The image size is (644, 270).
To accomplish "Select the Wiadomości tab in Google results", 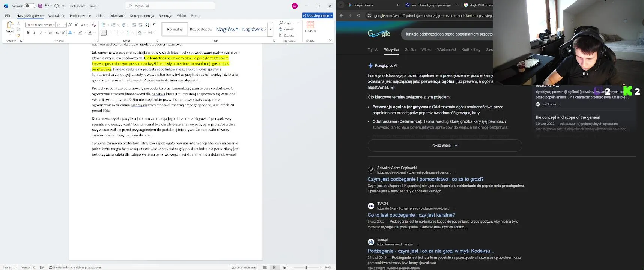I will 446,50.
